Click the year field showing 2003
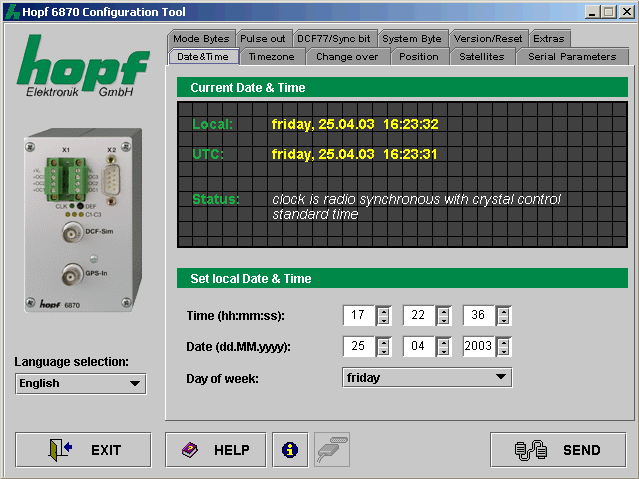Viewport: 639px width, 479px height. click(479, 346)
